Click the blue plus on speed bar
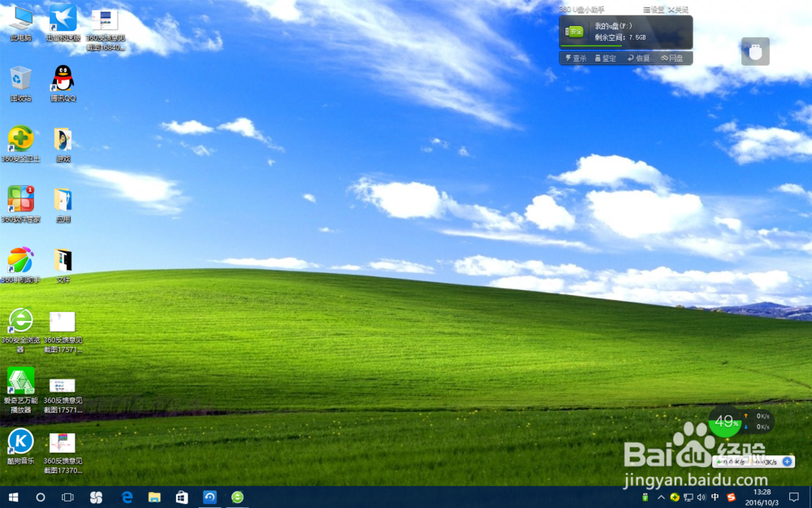 tap(787, 462)
